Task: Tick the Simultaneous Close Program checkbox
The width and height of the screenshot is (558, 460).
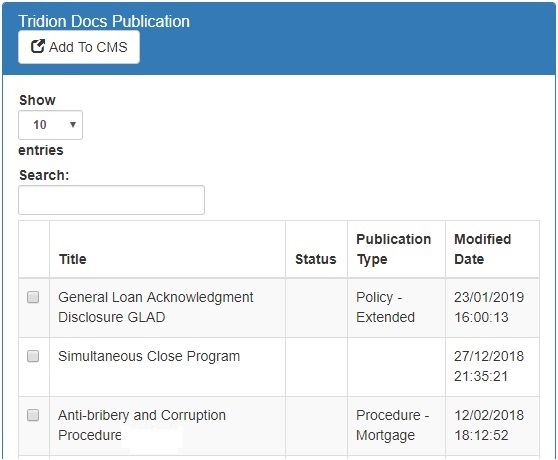Action: coord(33,356)
